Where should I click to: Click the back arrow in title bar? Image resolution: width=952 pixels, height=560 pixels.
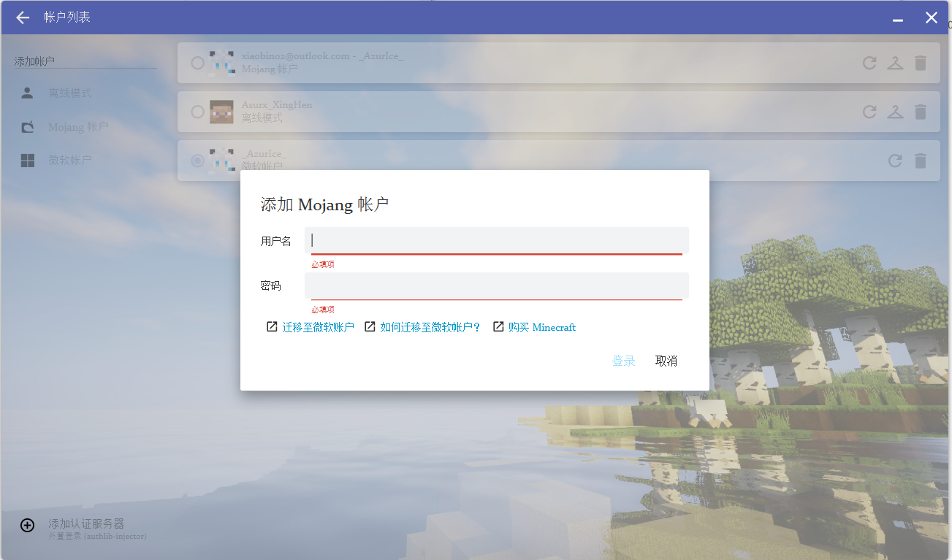pos(23,18)
